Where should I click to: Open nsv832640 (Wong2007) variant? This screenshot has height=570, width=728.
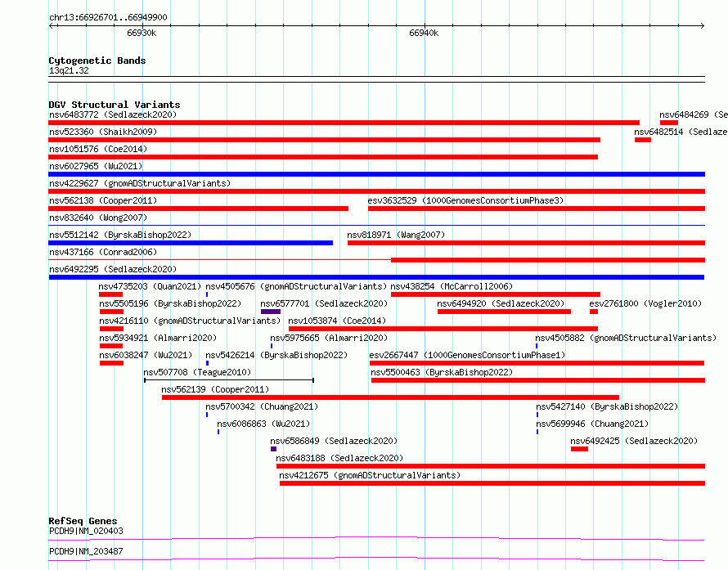pyautogui.click(x=98, y=218)
